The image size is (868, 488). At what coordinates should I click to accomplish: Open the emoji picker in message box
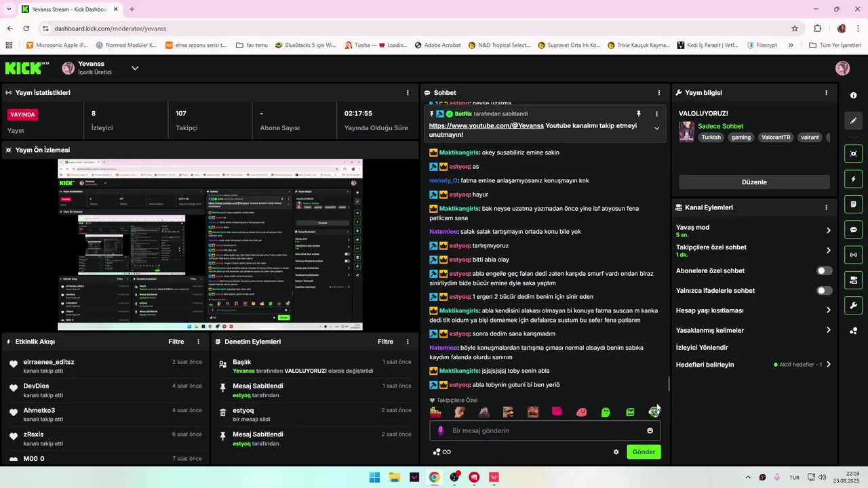click(x=650, y=430)
